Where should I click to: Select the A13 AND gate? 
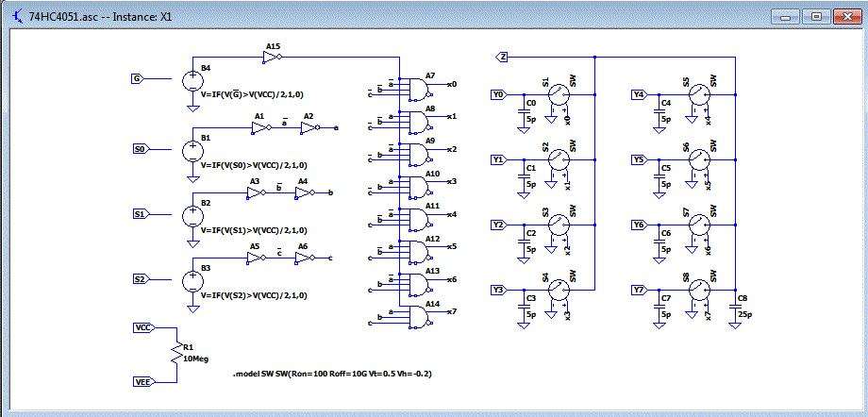point(419,284)
